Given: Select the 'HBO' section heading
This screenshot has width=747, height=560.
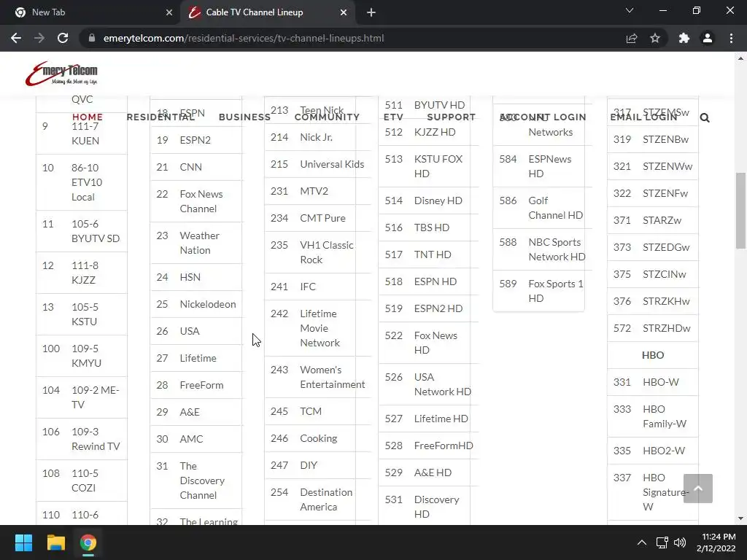Looking at the screenshot, I should 653,355.
